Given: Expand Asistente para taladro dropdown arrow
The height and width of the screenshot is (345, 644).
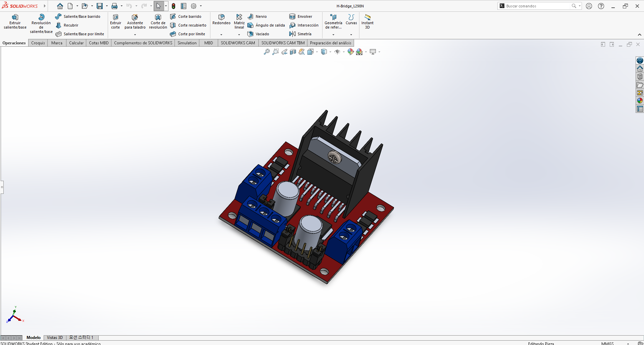Looking at the screenshot, I should coord(135,35).
